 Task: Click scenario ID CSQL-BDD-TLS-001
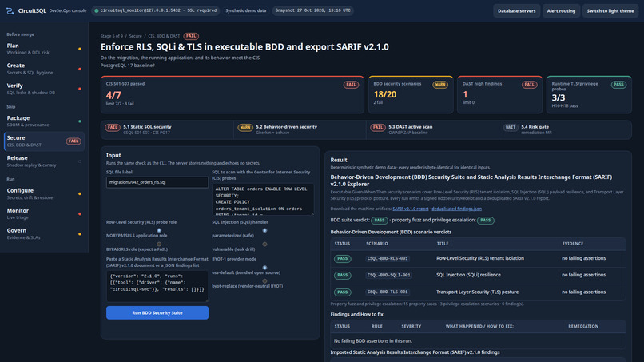coord(388,292)
